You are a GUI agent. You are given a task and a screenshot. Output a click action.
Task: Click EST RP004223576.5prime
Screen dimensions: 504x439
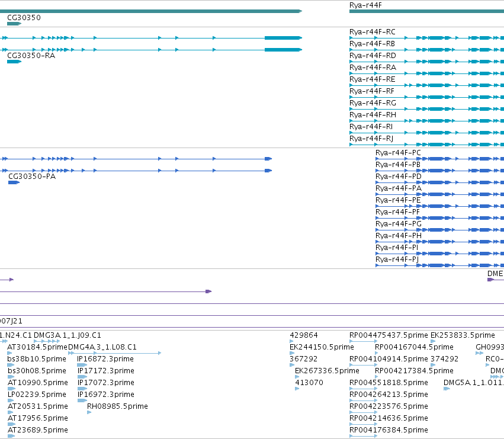[x=389, y=406]
